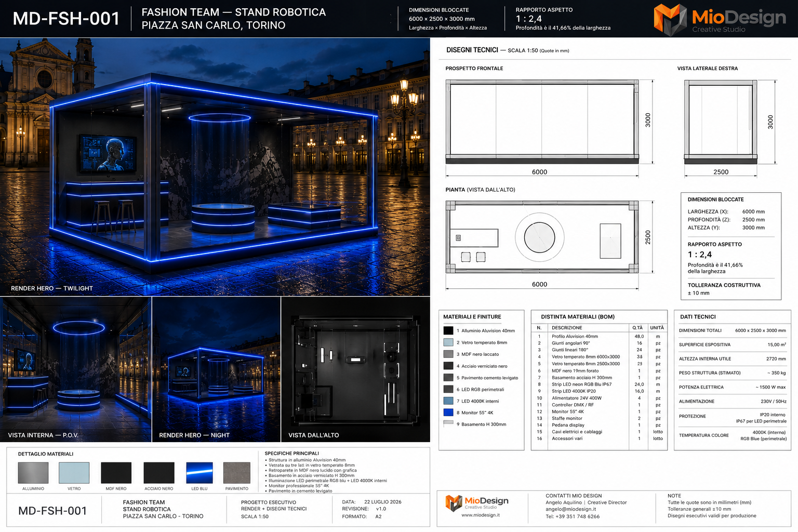
Task: Select BOM row Profilo Aluvision 40mm
Action: coord(599,336)
